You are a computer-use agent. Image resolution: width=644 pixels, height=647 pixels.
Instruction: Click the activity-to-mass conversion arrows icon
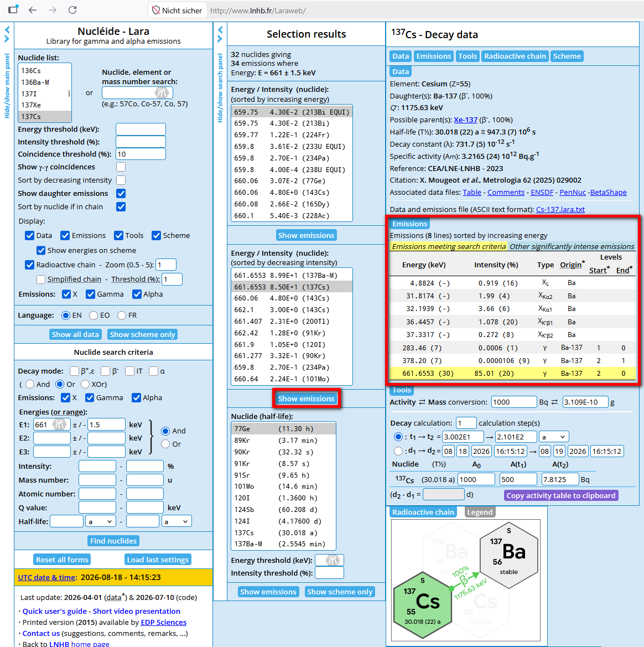(422, 402)
